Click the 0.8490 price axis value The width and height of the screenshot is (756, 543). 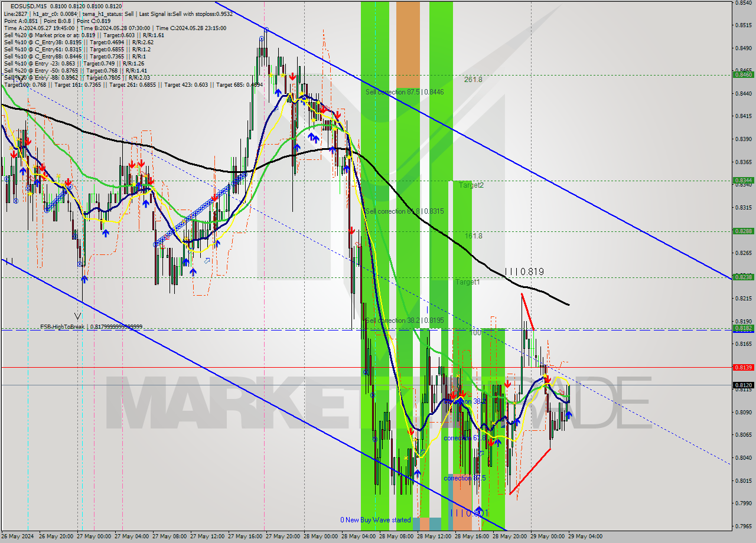743,48
